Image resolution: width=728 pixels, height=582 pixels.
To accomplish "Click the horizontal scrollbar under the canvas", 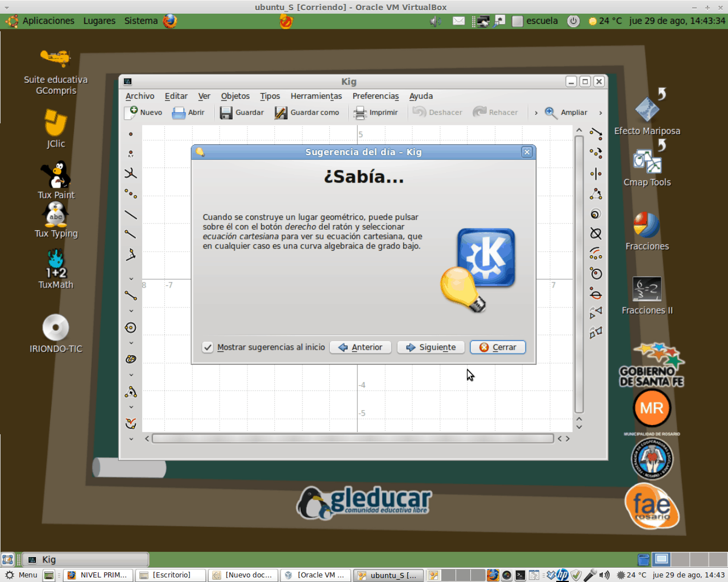I will point(353,438).
